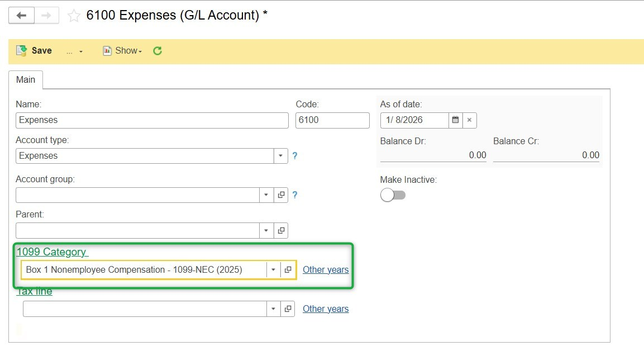Expand the Tax line dropdown
The image size is (644, 346).
[273, 309]
